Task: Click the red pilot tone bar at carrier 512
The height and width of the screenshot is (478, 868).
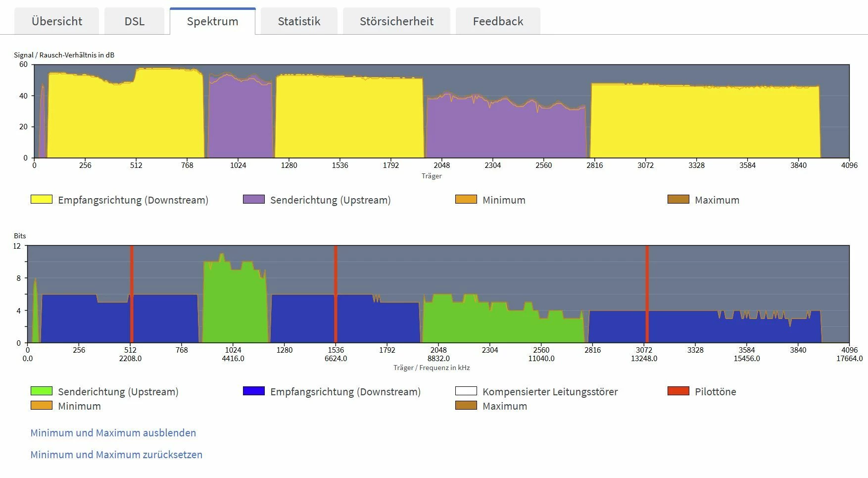Action: point(132,294)
